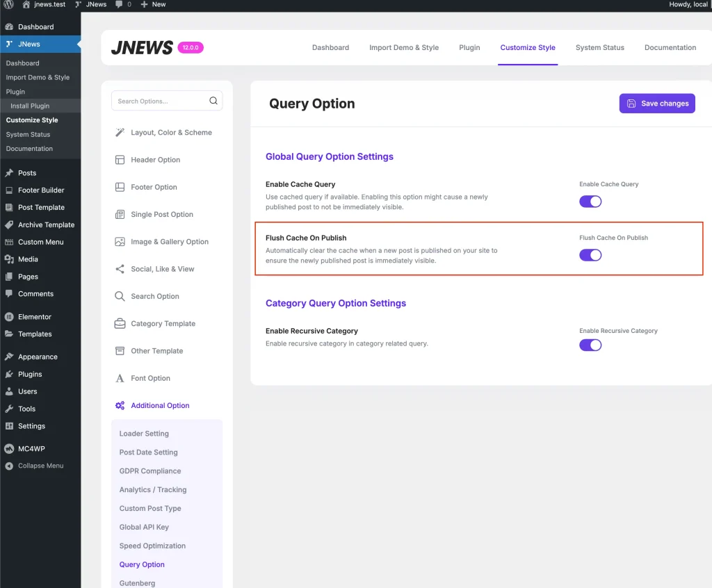Switch to the System Status tab
The image size is (712, 588).
coord(599,48)
